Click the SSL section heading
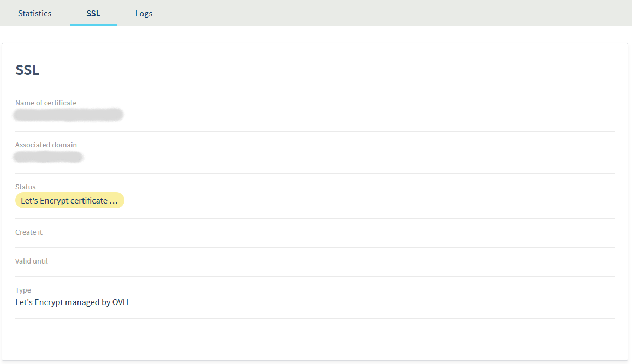The image size is (632, 364). tap(27, 70)
